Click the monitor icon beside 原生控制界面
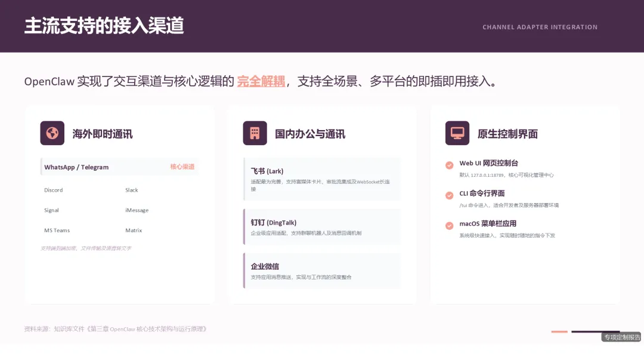Image resolution: width=644 pixels, height=363 pixels. tap(457, 133)
